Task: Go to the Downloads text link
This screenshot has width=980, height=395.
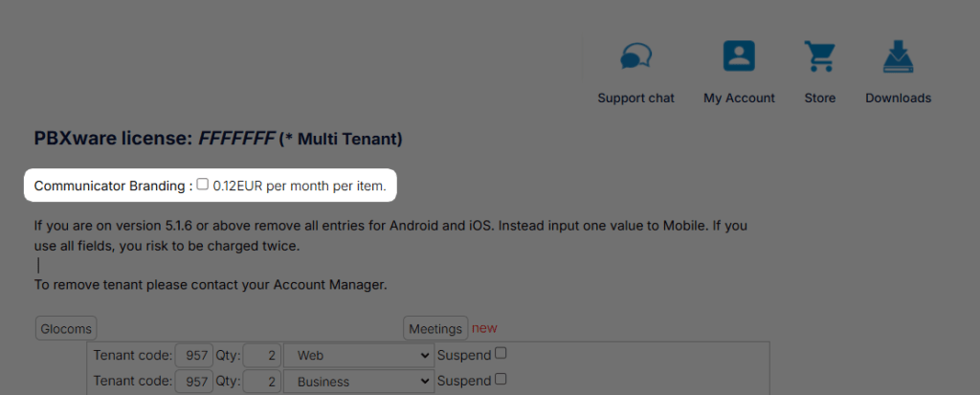Action: coord(898,99)
